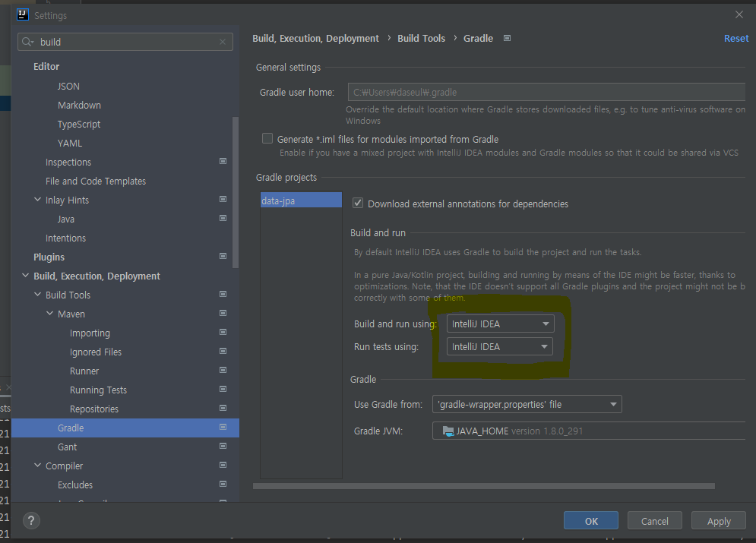The image size is (756, 543).
Task: Collapse the Maven tree node
Action: click(x=49, y=314)
